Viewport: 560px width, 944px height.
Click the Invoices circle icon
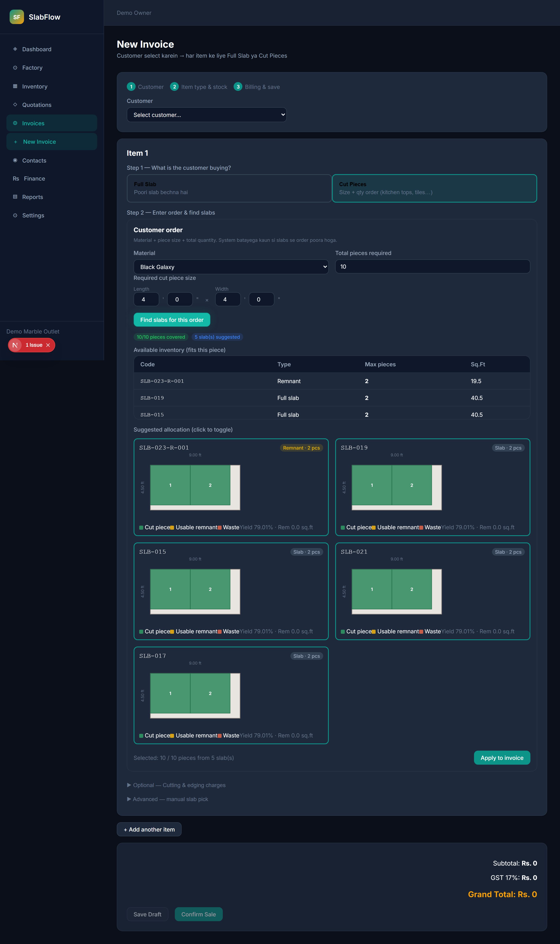15,123
